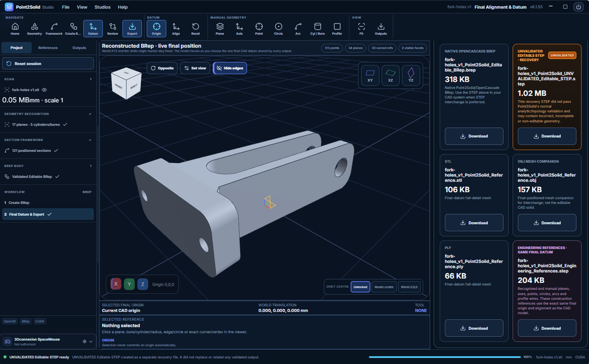Choose the Align datum tool
The height and width of the screenshot is (364, 589).
click(176, 29)
